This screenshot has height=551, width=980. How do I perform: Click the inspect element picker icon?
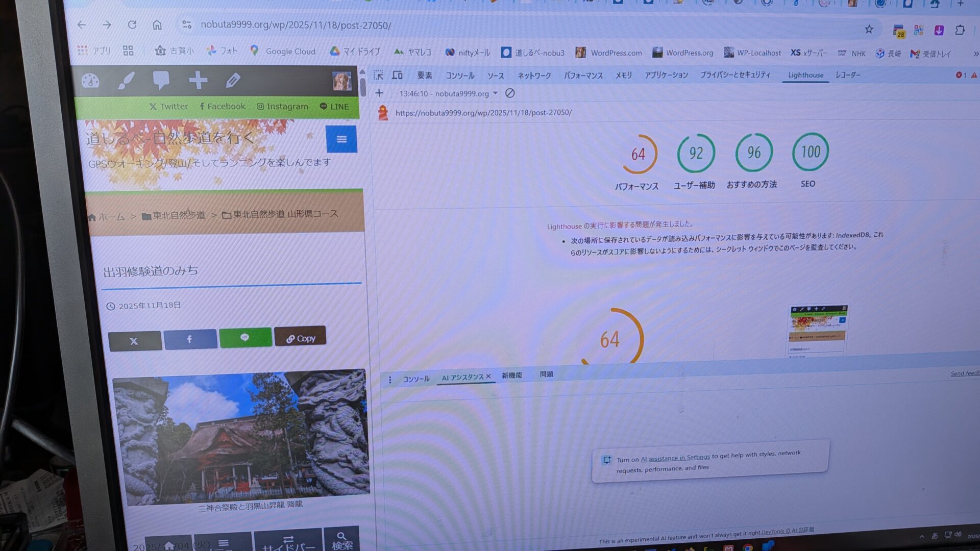(378, 75)
